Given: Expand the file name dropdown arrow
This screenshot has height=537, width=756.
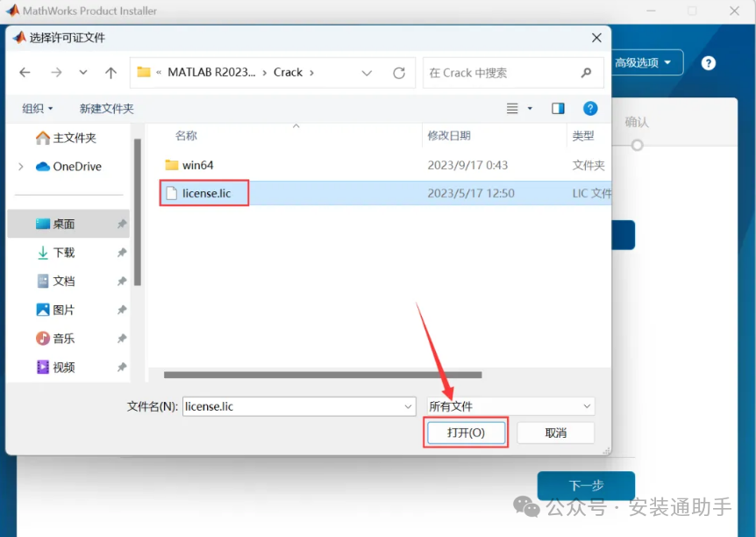Looking at the screenshot, I should (x=408, y=407).
